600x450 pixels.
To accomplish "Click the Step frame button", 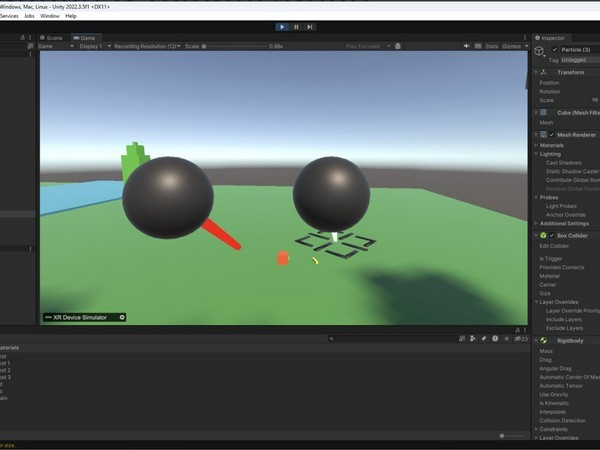I will [311, 27].
